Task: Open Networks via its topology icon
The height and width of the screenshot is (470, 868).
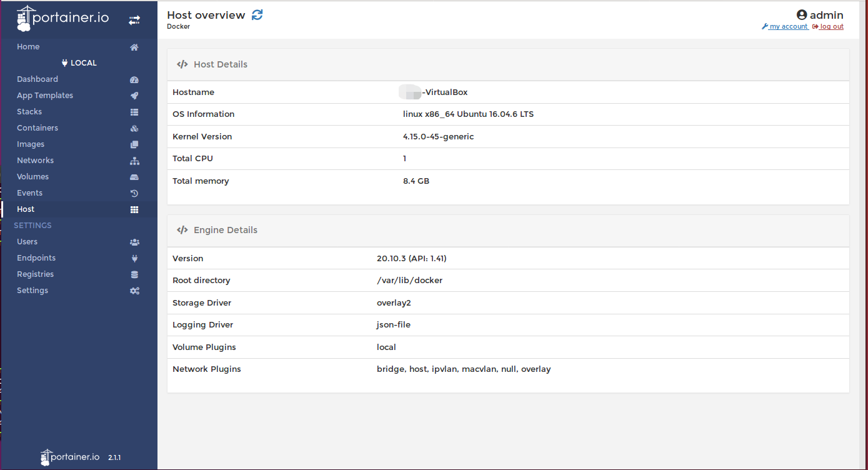Action: [134, 160]
